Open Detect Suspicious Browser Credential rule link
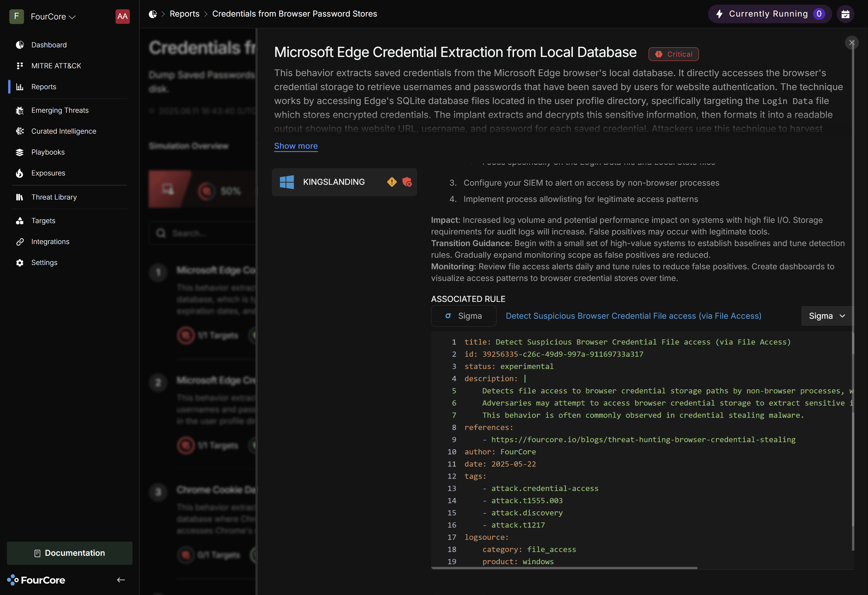Screen dimensions: 868x595 (x=633, y=316)
